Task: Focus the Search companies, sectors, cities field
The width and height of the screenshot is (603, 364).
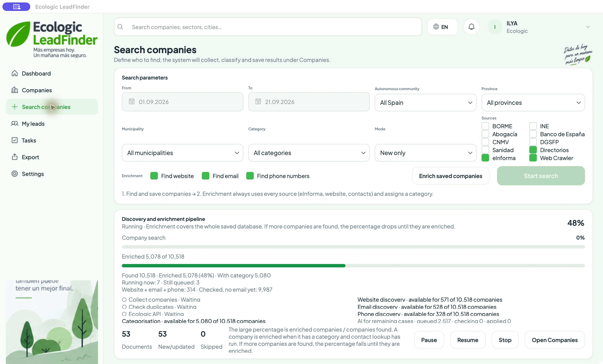Action: pos(268,27)
